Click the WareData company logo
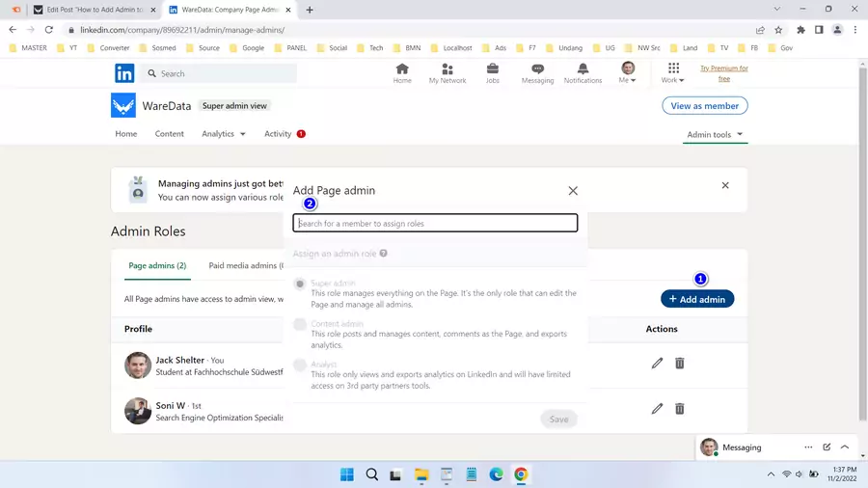The height and width of the screenshot is (488, 868). coord(122,105)
